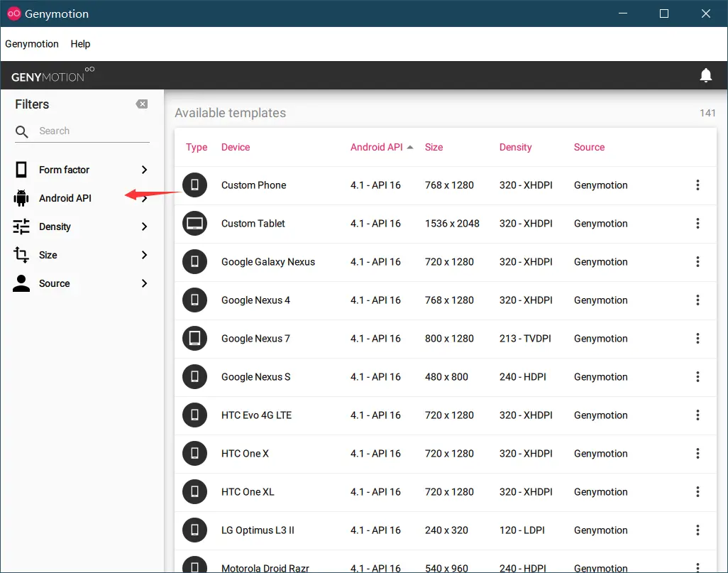Sort by Device column header
This screenshot has width=728, height=573.
coord(236,147)
